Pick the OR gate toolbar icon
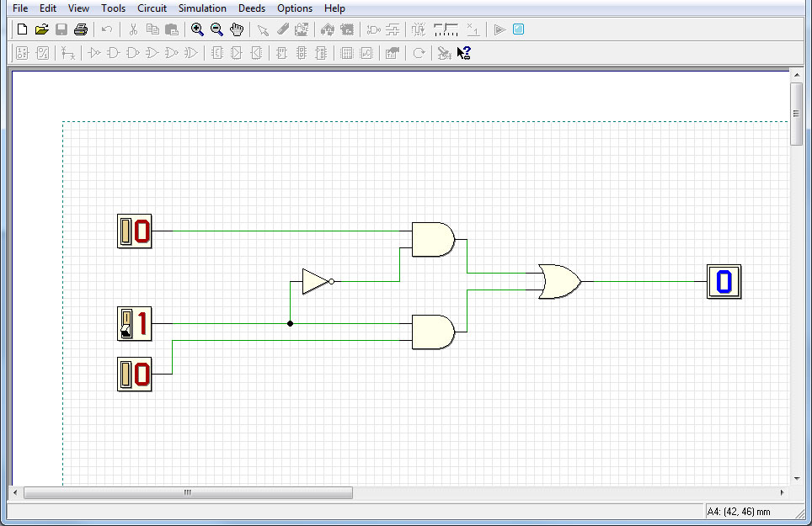This screenshot has width=812, height=526. point(152,53)
